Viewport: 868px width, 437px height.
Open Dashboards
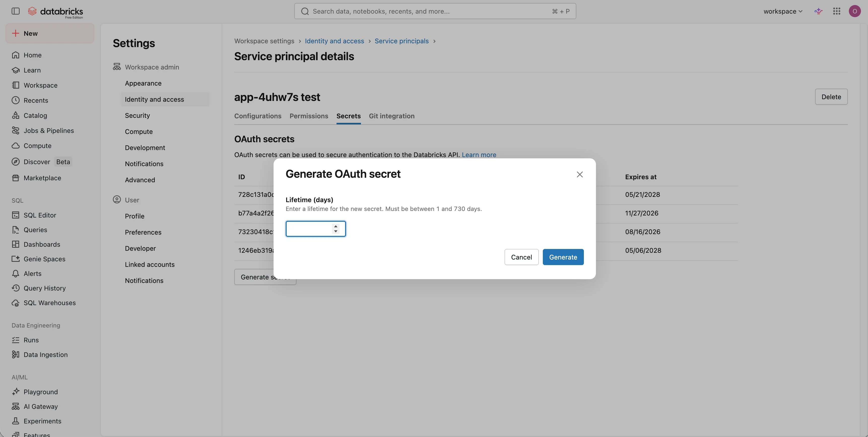point(50,244)
